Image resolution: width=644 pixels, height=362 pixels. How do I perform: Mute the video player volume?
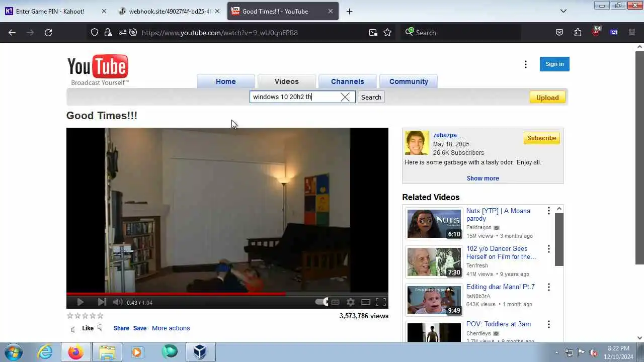coord(117,302)
